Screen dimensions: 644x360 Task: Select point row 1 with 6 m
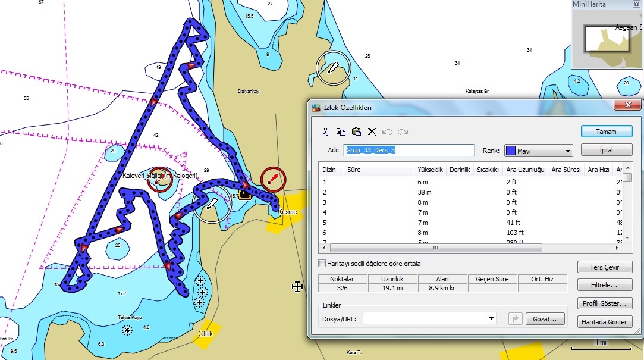tap(471, 182)
